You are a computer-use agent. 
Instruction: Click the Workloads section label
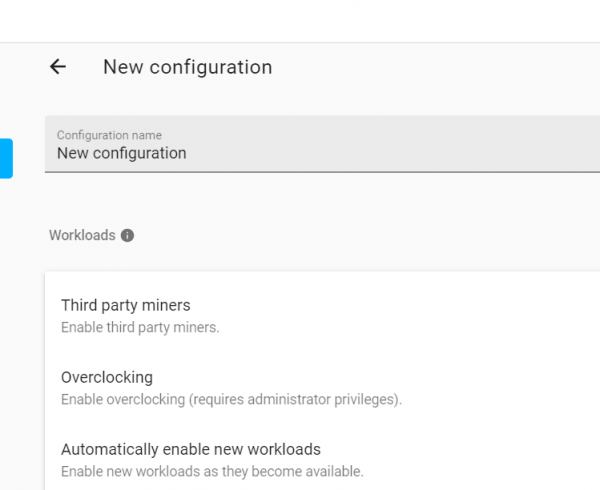[82, 236]
